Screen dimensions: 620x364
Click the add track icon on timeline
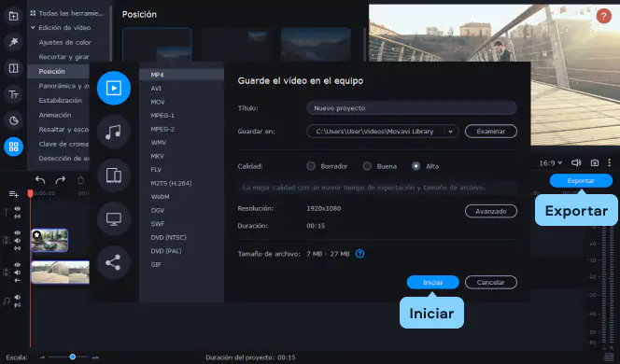13,194
